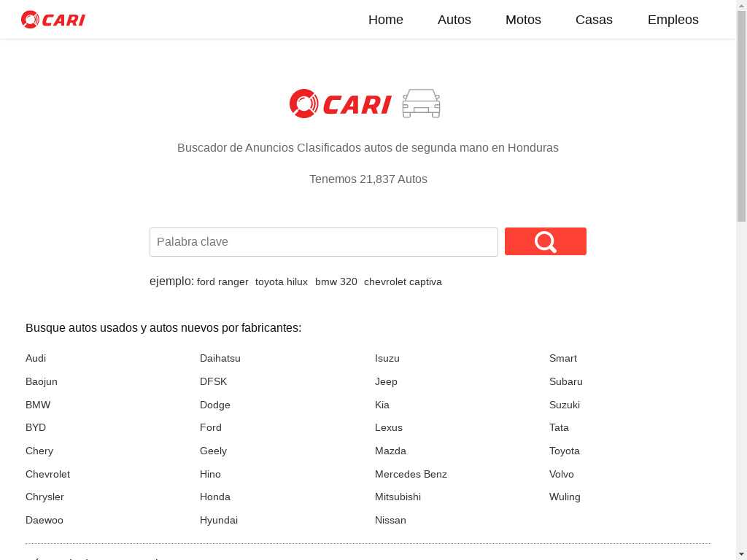Screen dimensions: 747x560
Task: Select the Hyundai manufacturer
Action: tap(219, 521)
